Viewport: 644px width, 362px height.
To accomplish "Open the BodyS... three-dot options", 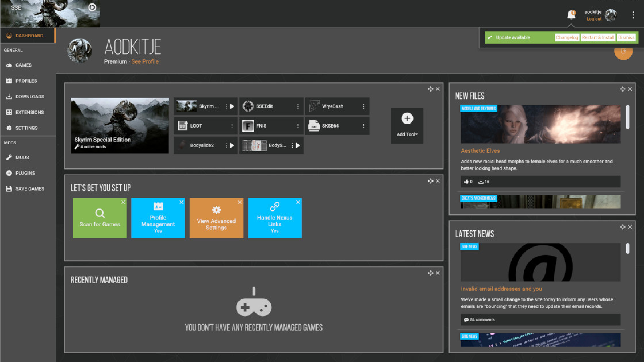I will point(292,145).
